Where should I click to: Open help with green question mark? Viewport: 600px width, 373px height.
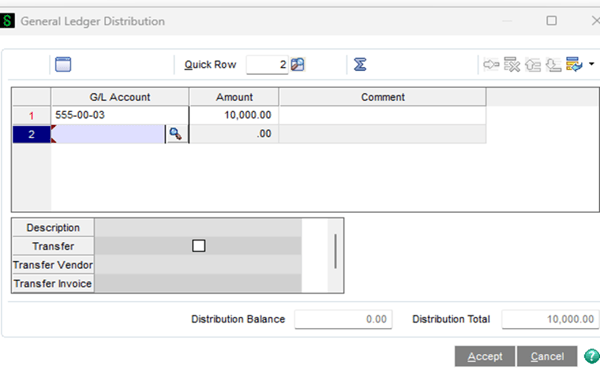(592, 356)
